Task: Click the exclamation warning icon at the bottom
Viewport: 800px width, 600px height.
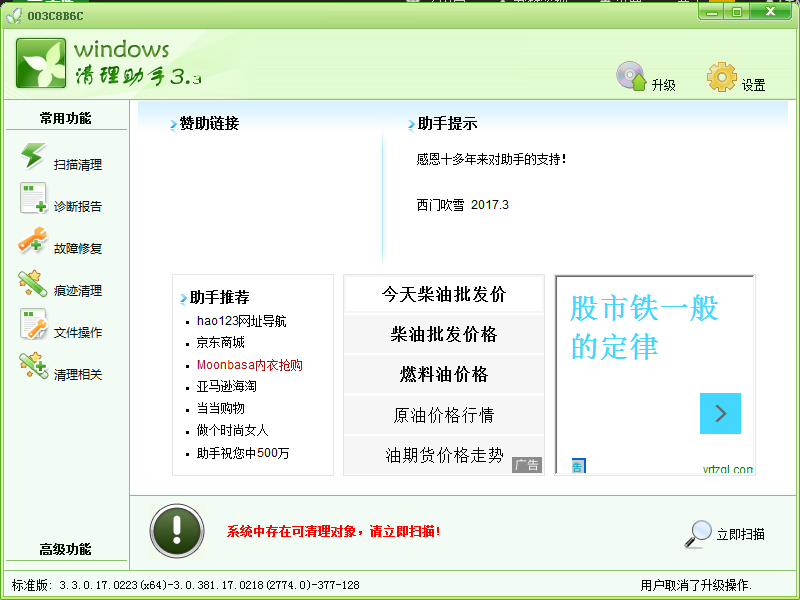Action: (x=175, y=531)
